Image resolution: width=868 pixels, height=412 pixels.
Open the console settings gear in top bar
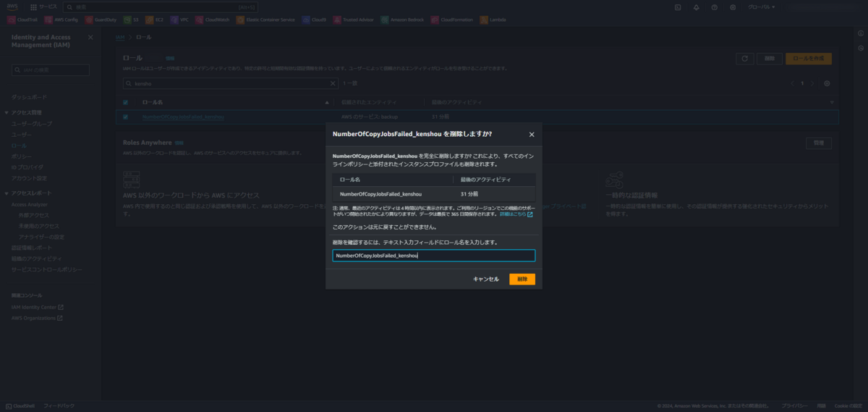(733, 7)
